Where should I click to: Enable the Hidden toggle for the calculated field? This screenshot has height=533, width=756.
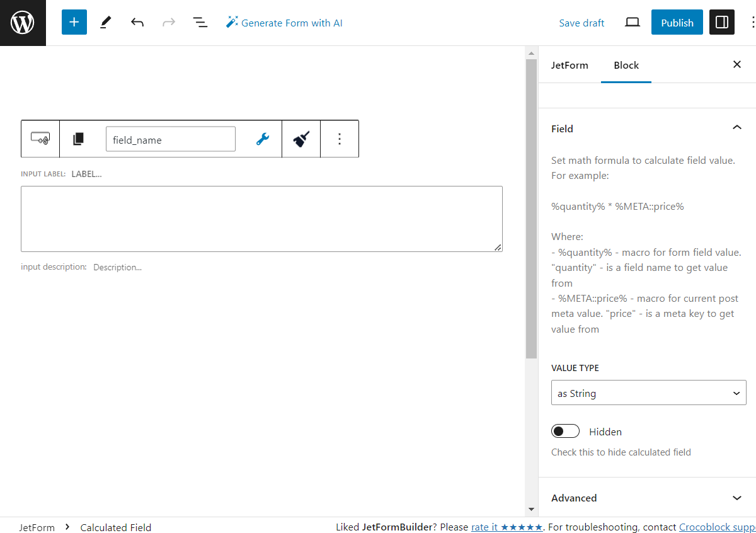[565, 431]
